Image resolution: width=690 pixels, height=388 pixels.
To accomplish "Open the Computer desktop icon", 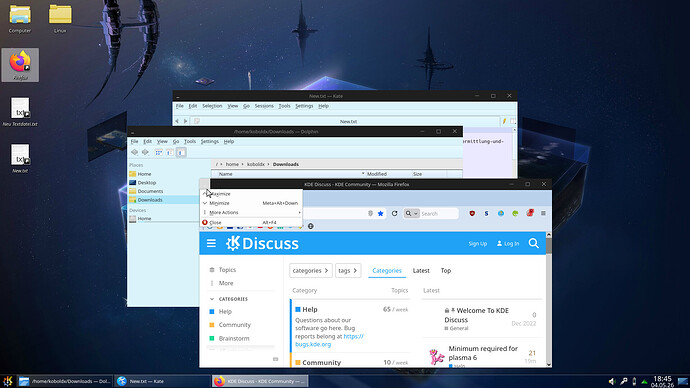I will tap(20, 18).
